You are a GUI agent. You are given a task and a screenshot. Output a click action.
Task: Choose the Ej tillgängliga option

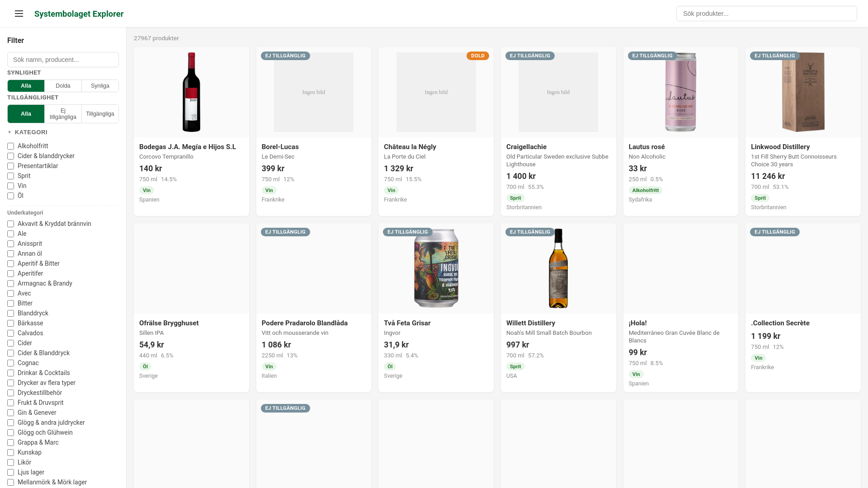(63, 114)
